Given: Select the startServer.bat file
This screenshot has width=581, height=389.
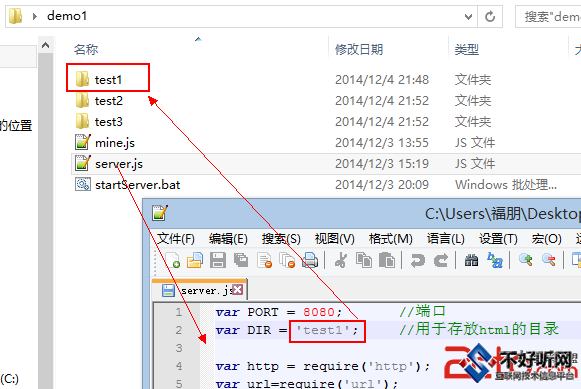Looking at the screenshot, I should coord(137,184).
